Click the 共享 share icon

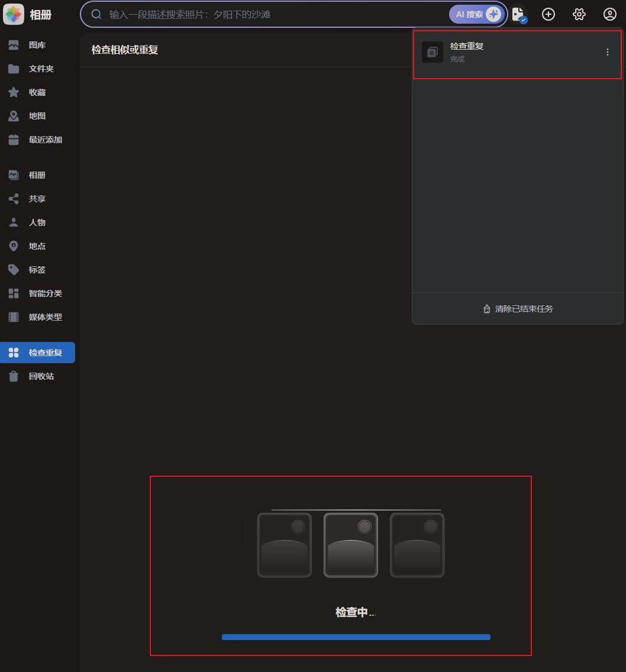[14, 199]
